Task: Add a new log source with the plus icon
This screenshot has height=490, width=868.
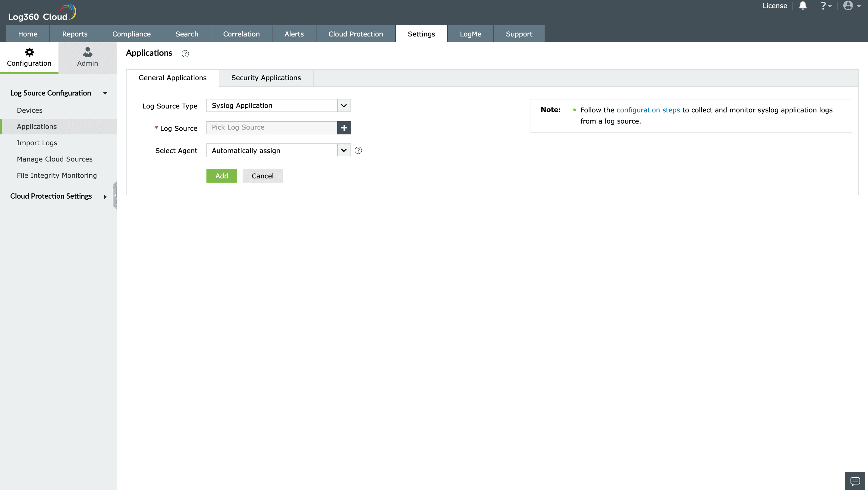Action: (x=344, y=127)
